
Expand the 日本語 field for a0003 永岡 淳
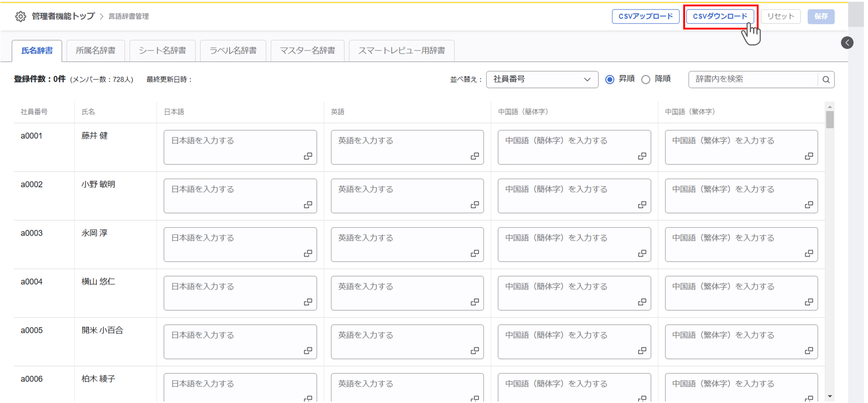tap(308, 253)
